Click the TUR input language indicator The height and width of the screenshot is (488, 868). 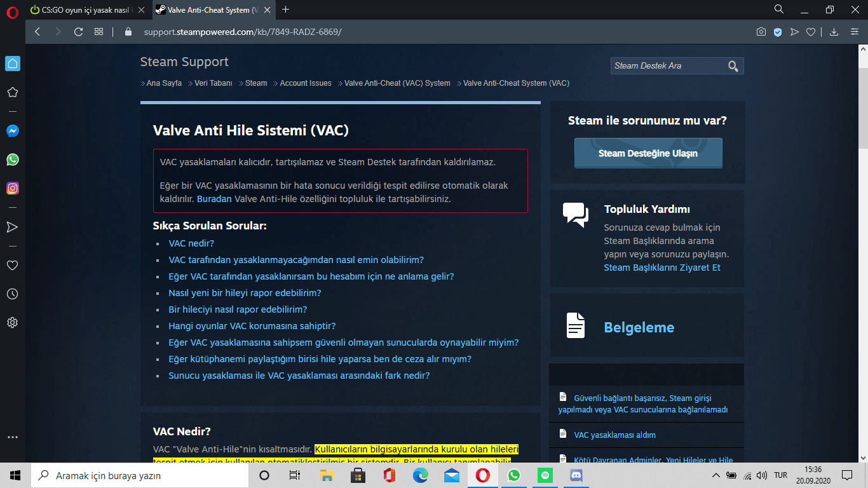[x=780, y=475]
